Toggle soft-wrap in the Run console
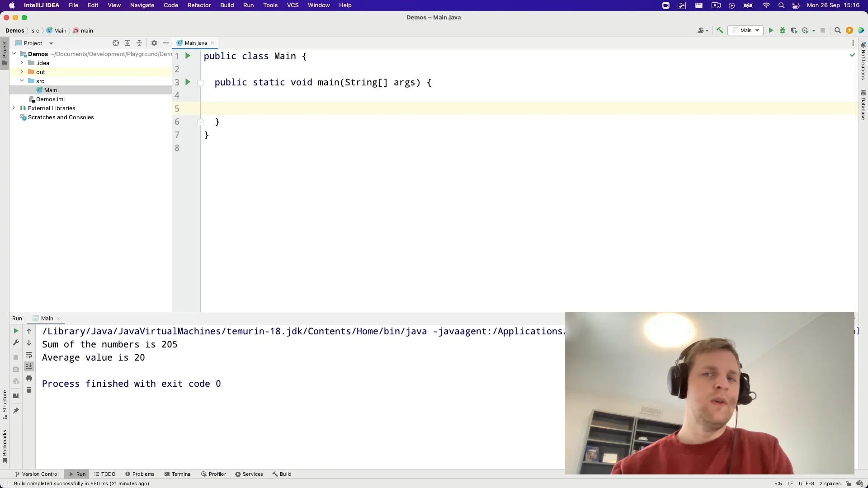The image size is (868, 488). (x=29, y=355)
